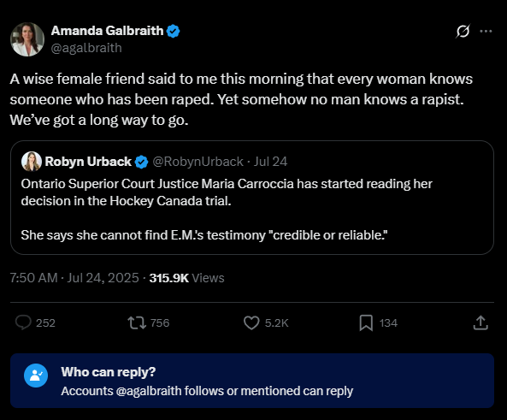507x420 pixels.
Task: Open Robyn Urback's small avatar
Action: [32, 161]
